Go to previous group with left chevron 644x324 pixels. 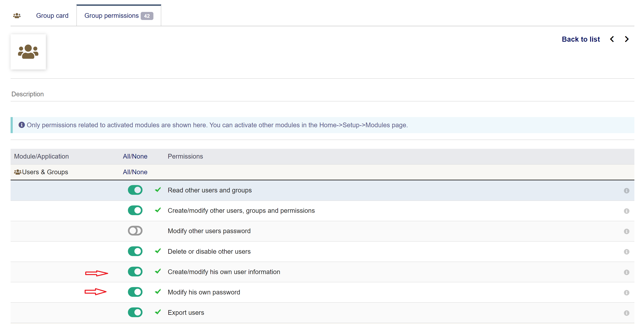(612, 39)
